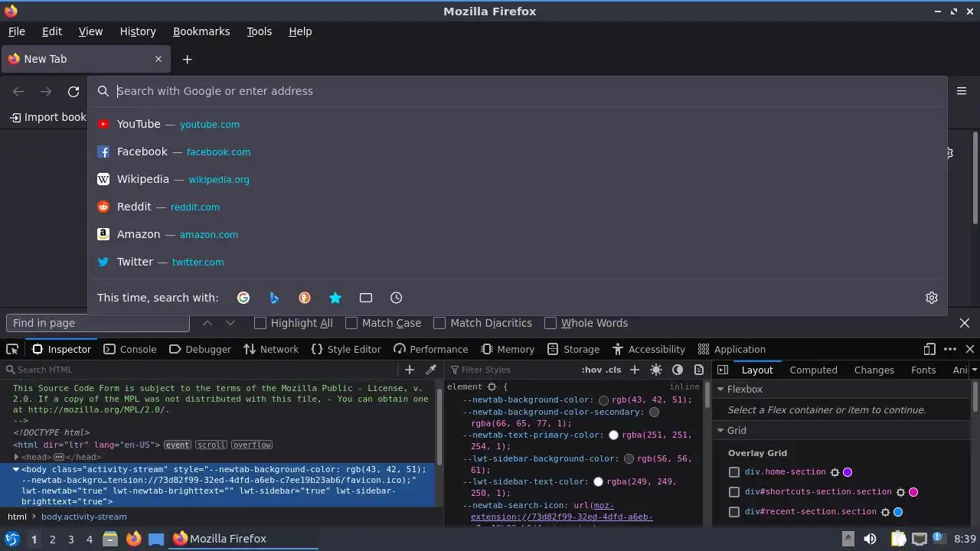
Task: Click the find next down arrow
Action: 230,323
